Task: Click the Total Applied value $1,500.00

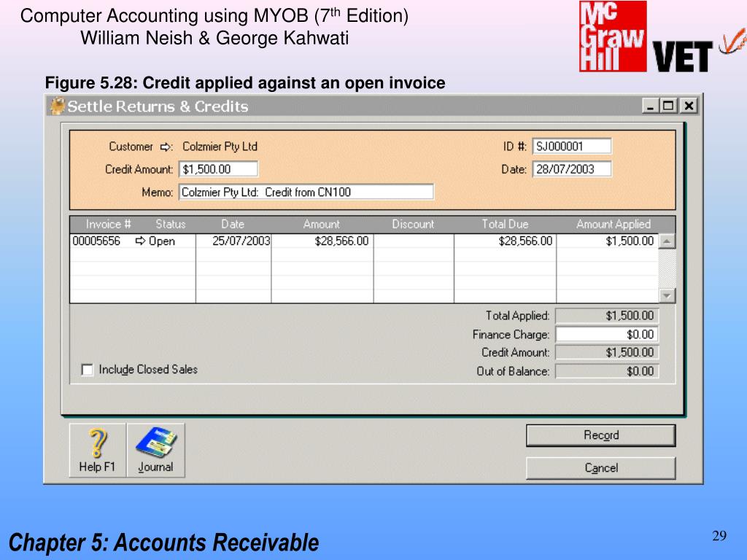Action: pos(607,316)
